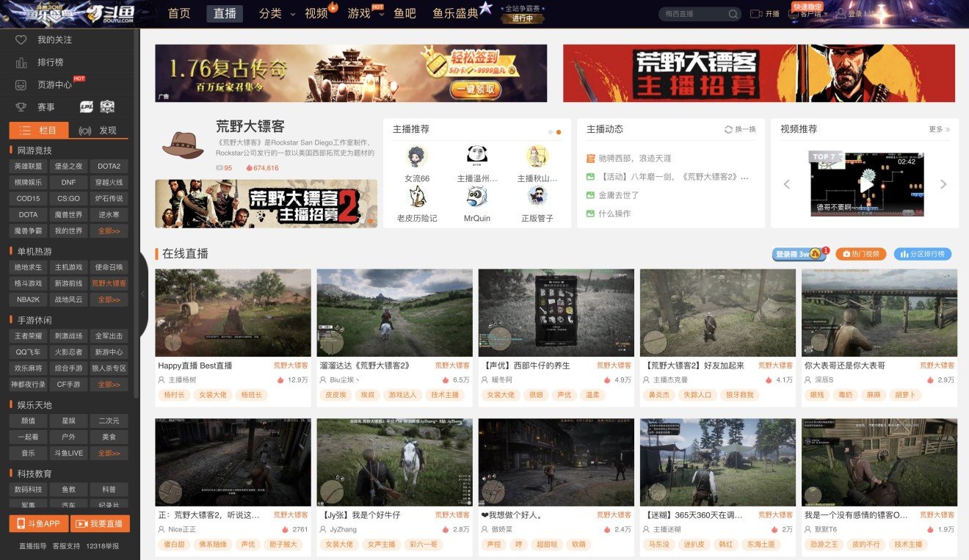Select the 王者荣耀 category
This screenshot has width=969, height=560.
[x=29, y=336]
